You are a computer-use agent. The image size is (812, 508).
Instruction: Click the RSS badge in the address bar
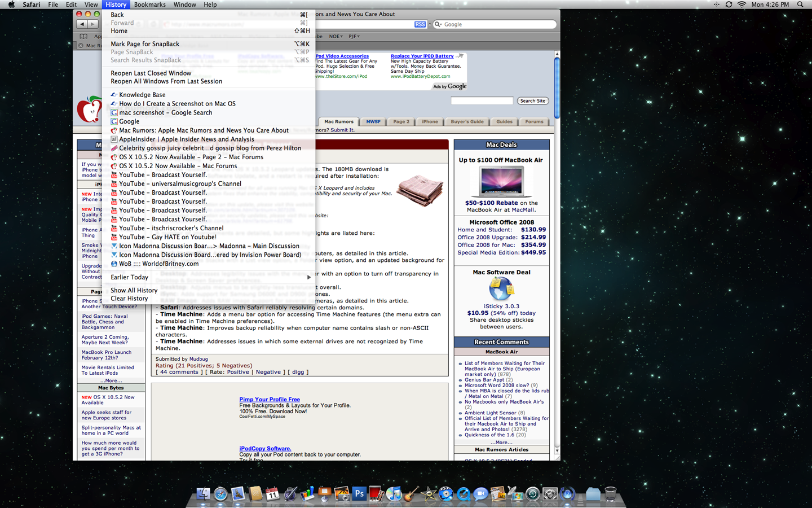tap(420, 24)
